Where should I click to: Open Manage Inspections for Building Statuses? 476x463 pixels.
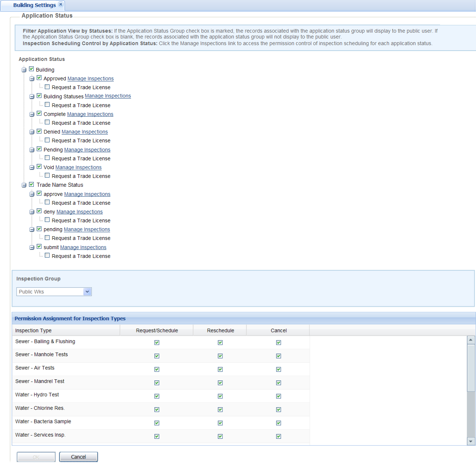point(108,96)
